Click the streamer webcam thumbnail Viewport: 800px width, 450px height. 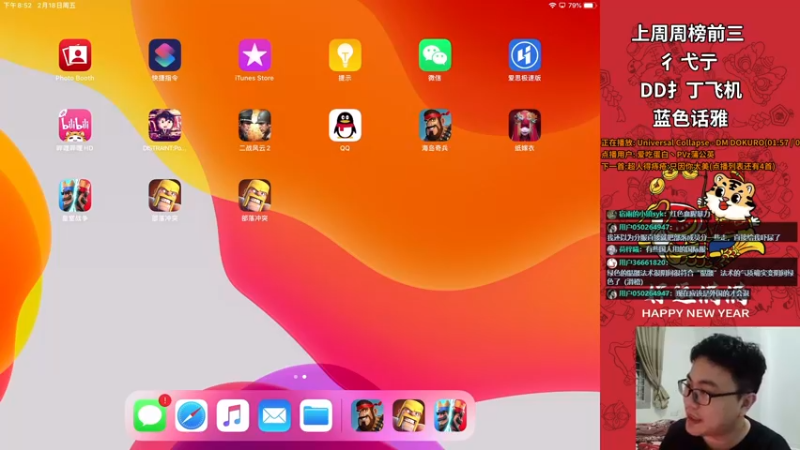[x=718, y=388]
